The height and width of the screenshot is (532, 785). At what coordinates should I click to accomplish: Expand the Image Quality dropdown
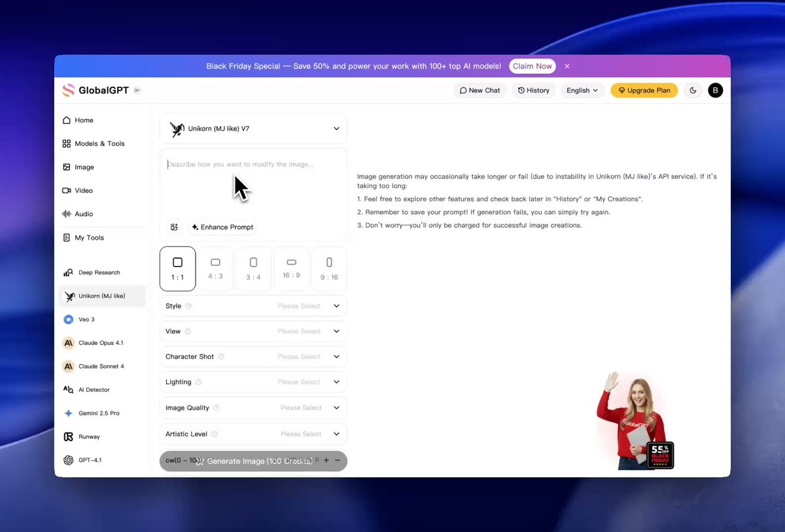click(253, 408)
